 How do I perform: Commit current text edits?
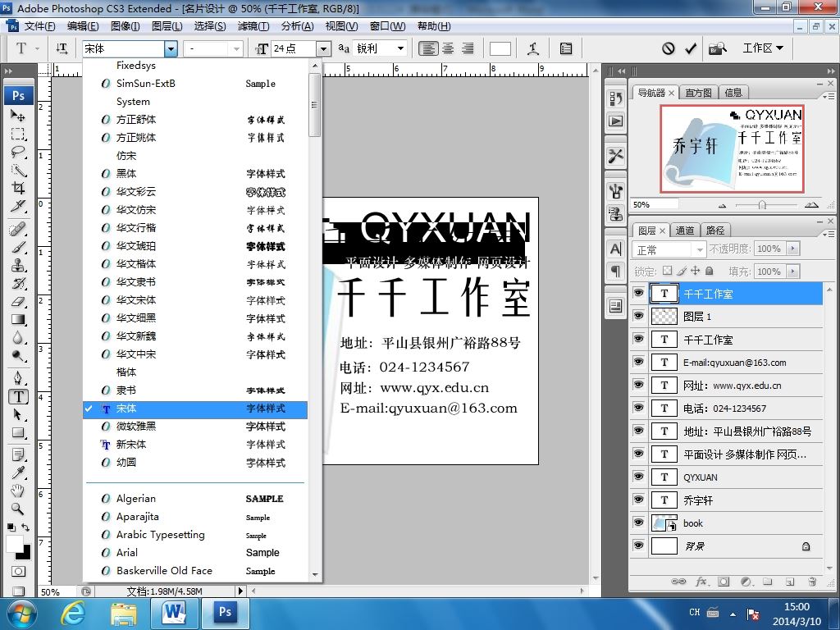coord(691,48)
